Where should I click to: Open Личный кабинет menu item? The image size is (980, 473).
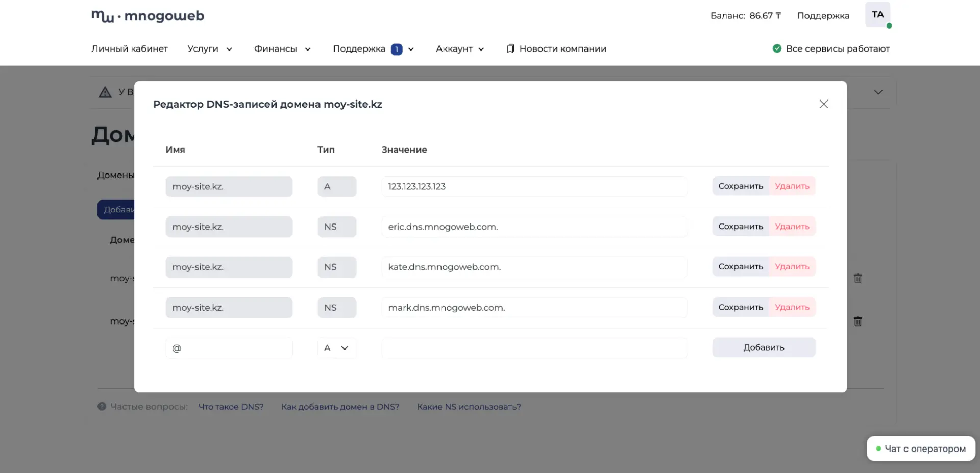(130, 49)
